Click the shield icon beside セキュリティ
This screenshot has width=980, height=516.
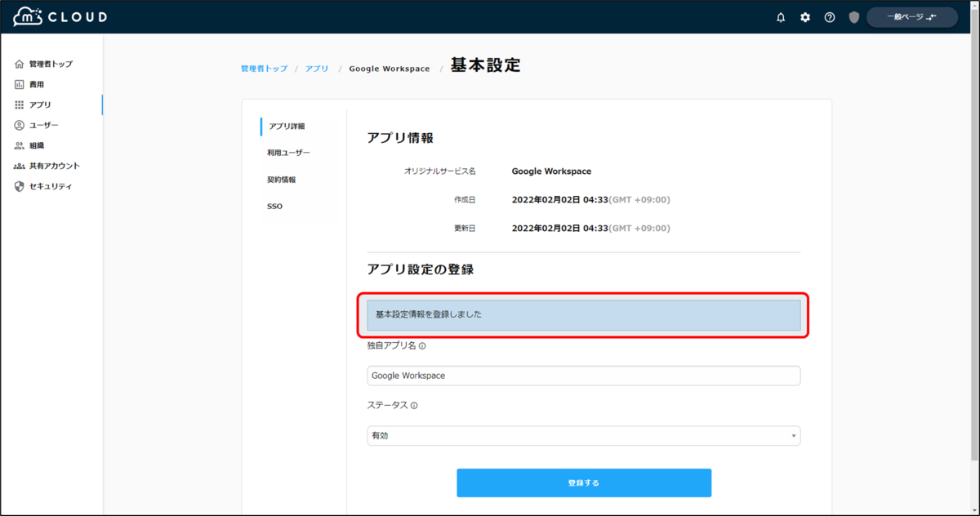[x=20, y=186]
